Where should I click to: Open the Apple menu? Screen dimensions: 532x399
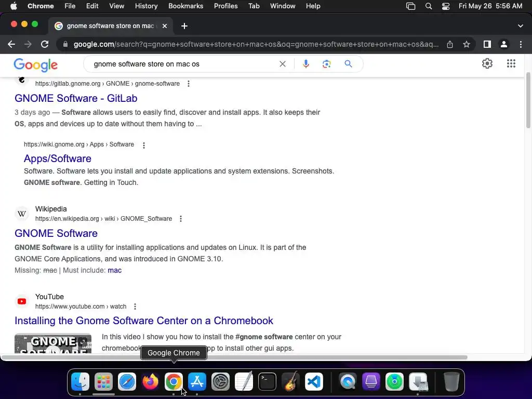point(14,6)
